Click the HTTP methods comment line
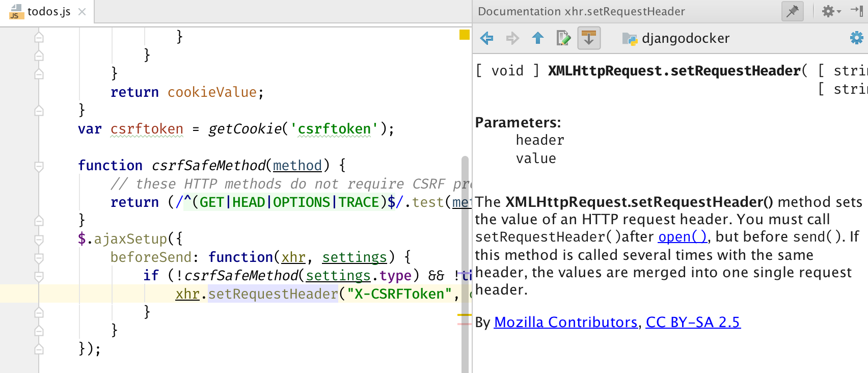This screenshot has height=373, width=868. pyautogui.click(x=291, y=184)
